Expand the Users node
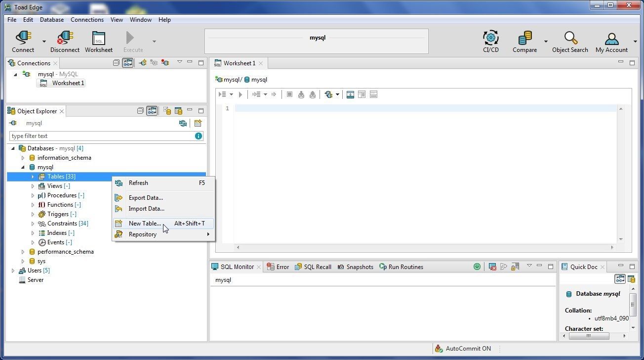The image size is (644, 360). pos(13,270)
